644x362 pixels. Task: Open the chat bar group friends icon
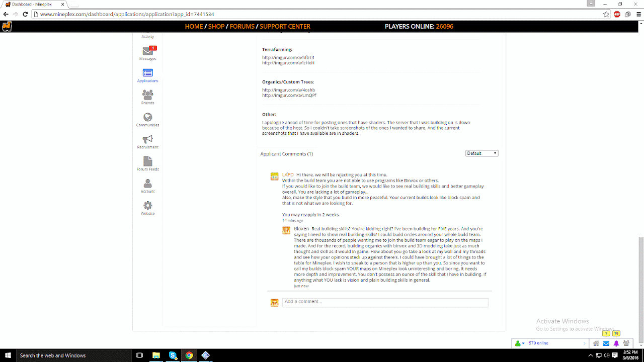tap(626, 343)
